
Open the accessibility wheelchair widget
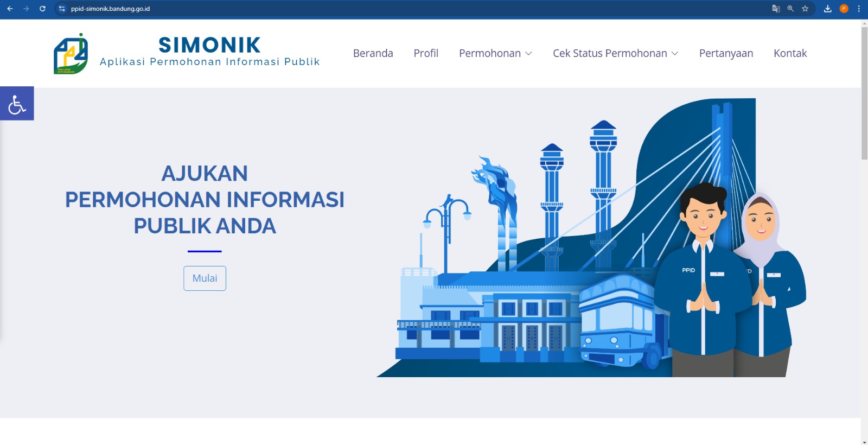pyautogui.click(x=17, y=103)
